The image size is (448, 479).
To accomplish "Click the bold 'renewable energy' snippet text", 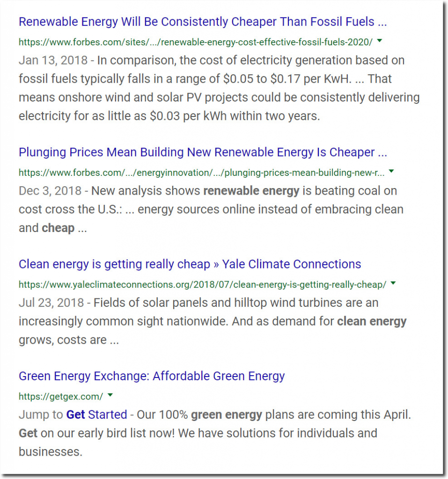I will (251, 191).
